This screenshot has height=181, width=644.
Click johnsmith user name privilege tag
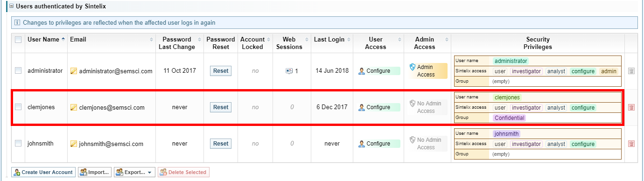(506, 134)
